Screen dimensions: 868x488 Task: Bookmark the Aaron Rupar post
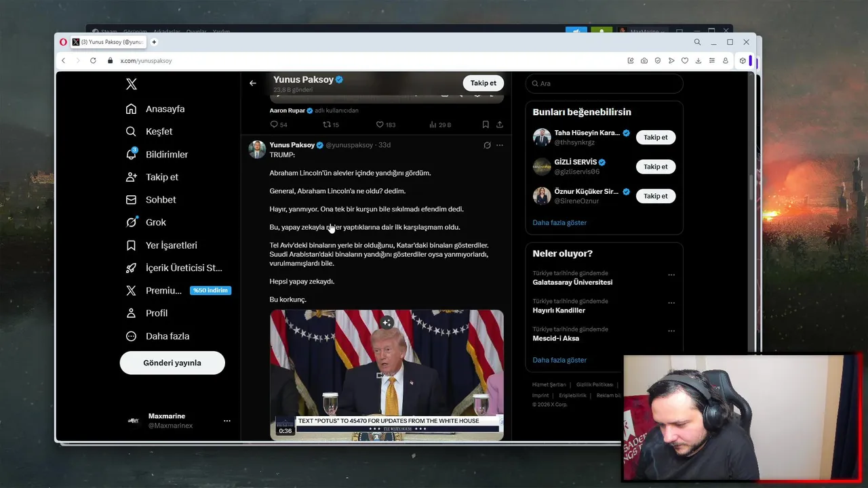pos(486,125)
